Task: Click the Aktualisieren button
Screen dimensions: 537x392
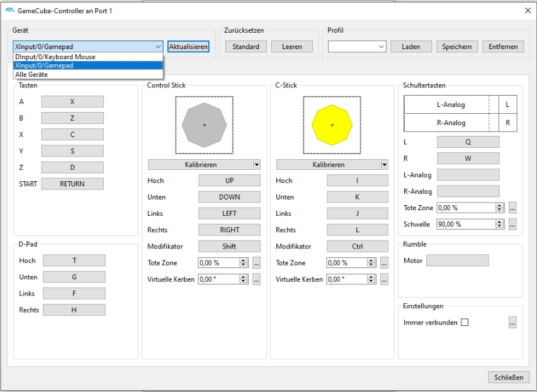Action: [x=188, y=47]
